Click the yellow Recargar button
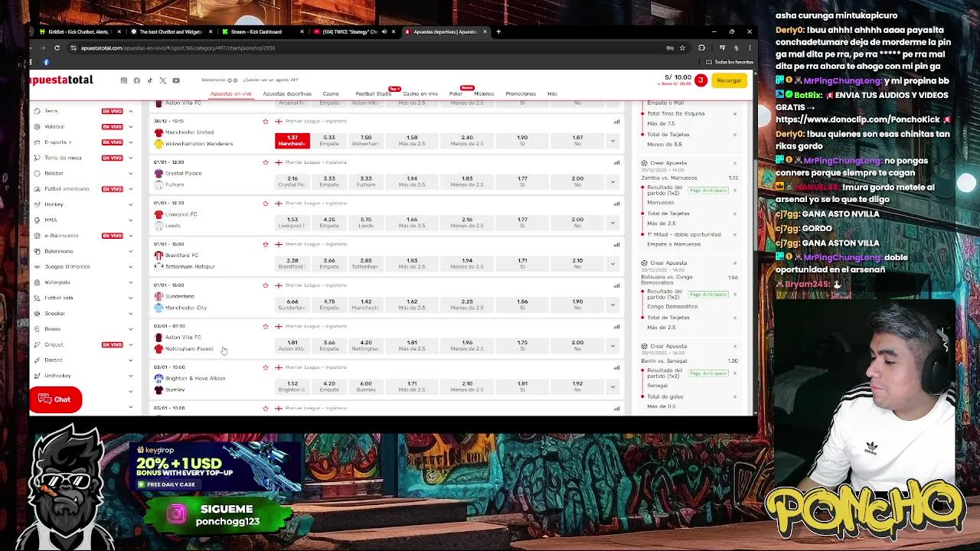 pyautogui.click(x=729, y=80)
